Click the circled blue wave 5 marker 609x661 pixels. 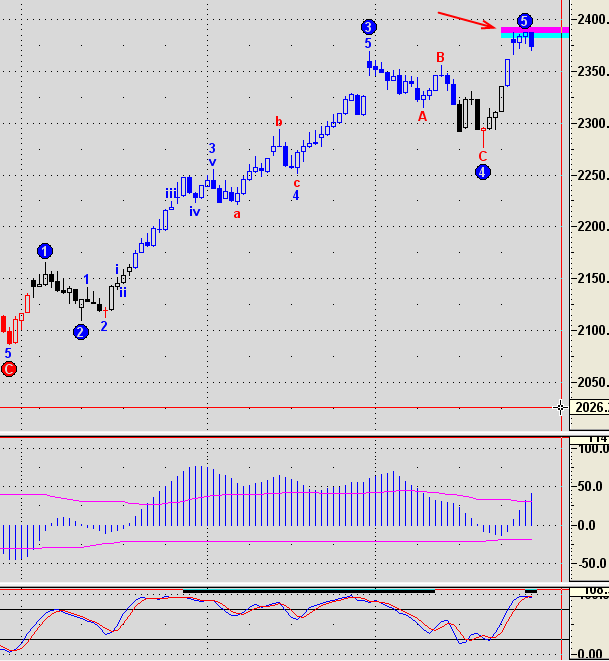524,20
